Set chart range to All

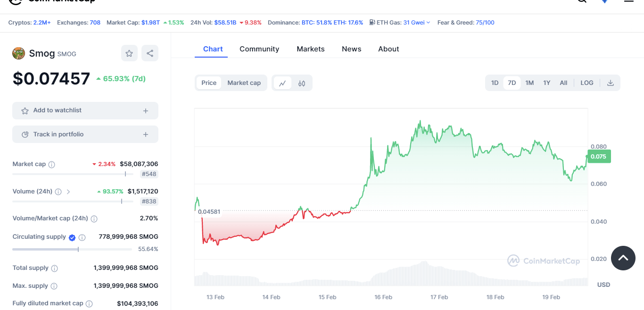click(x=563, y=83)
